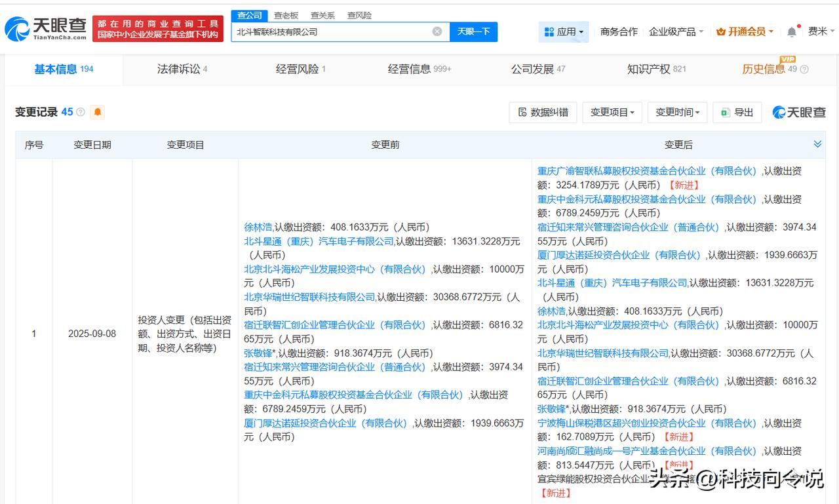
Task: Open 重庆中金科元私募股权投资基金 in 变更前
Action: [x=354, y=395]
